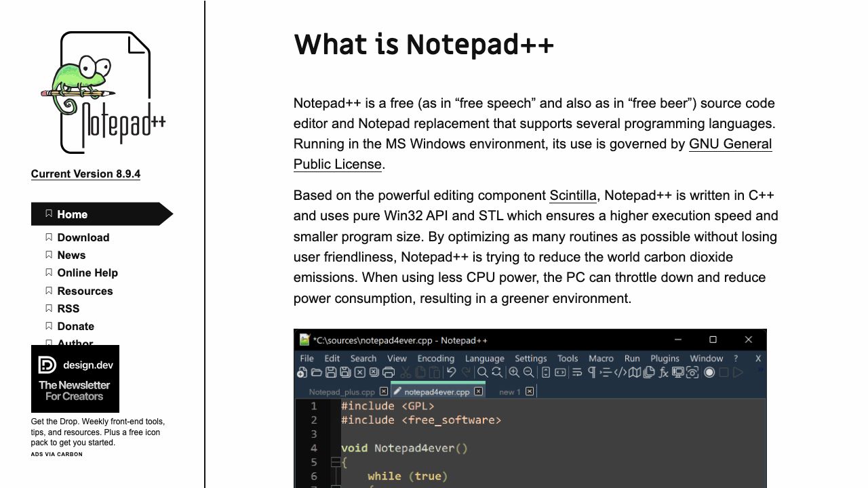868x488 pixels.
Task: Click Current Version 8.9.4 link
Action: point(85,174)
